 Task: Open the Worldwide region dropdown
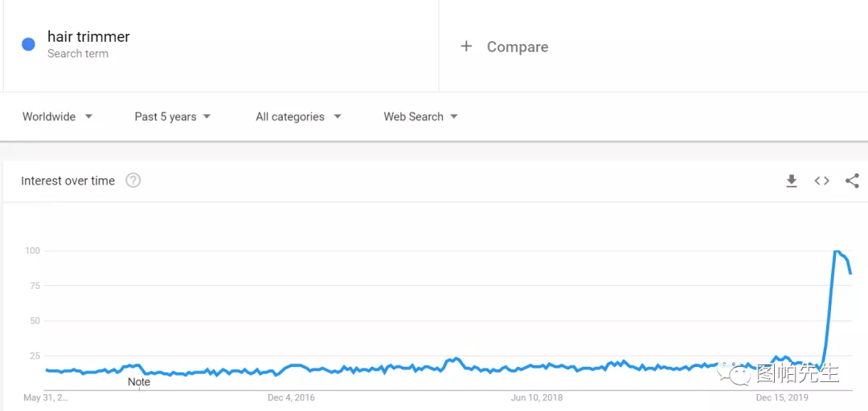[x=58, y=116]
